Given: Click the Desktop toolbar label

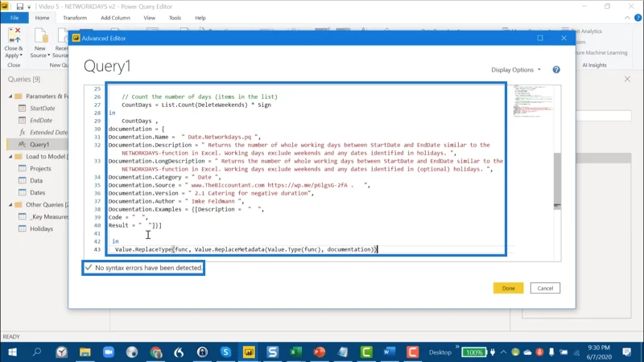Looking at the screenshot, I should pyautogui.click(x=440, y=352).
